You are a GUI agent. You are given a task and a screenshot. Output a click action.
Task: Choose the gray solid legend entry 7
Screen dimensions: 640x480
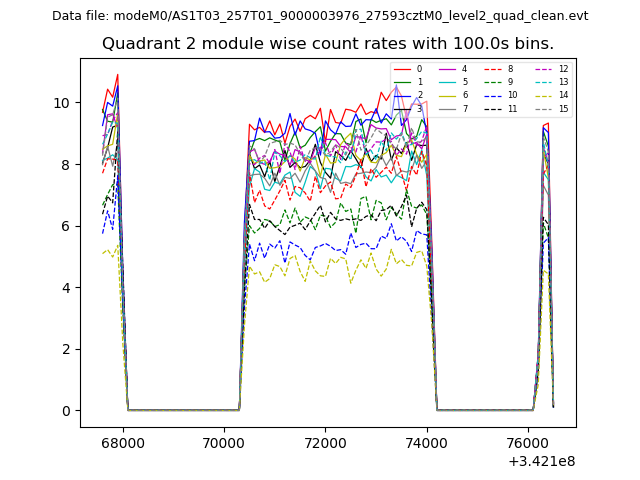click(452, 108)
